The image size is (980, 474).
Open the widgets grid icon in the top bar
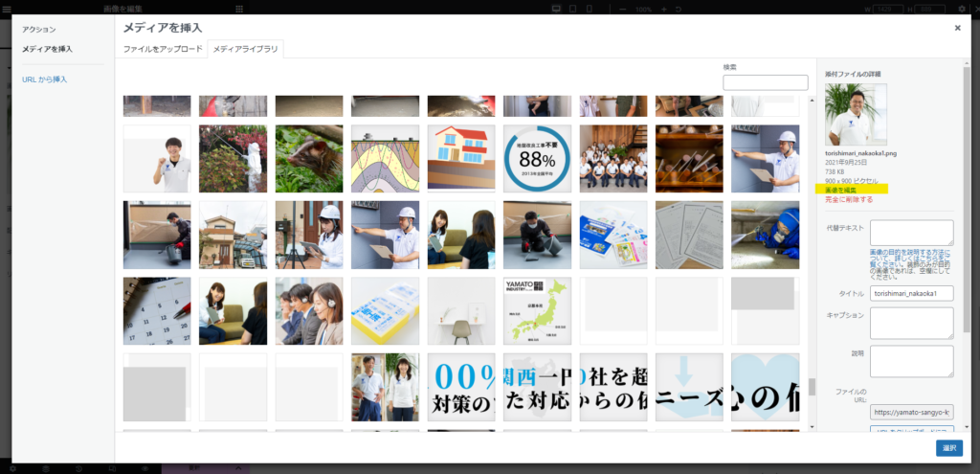pyautogui.click(x=239, y=9)
